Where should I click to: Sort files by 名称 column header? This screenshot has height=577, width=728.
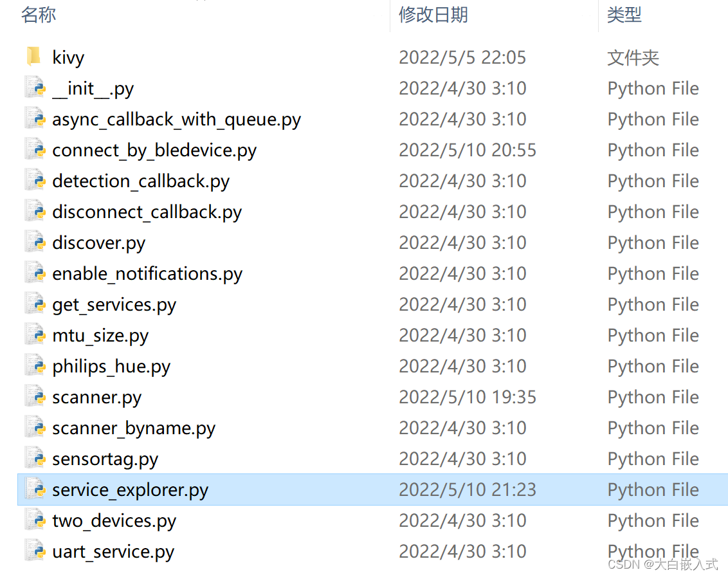[39, 15]
